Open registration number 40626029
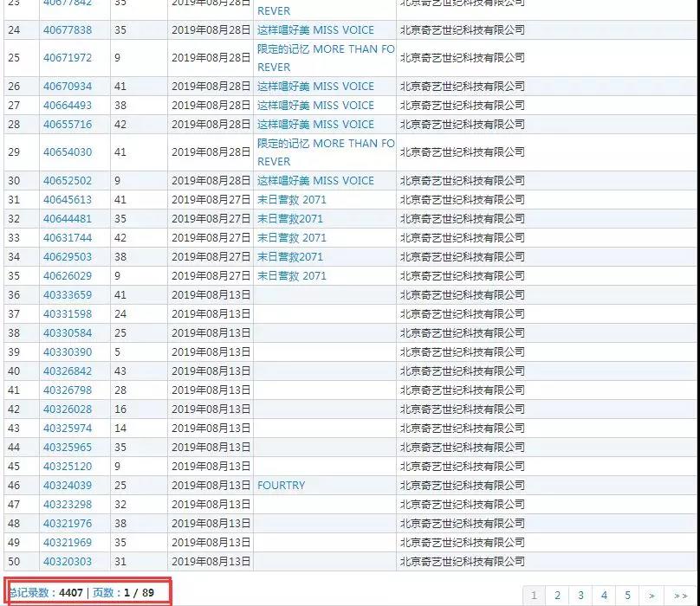The width and height of the screenshot is (700, 606). click(x=68, y=276)
